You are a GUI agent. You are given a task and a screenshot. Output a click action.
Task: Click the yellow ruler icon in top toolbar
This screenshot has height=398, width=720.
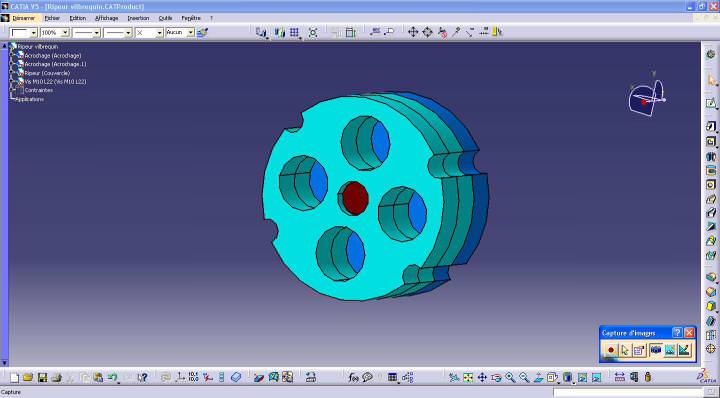coord(497,32)
